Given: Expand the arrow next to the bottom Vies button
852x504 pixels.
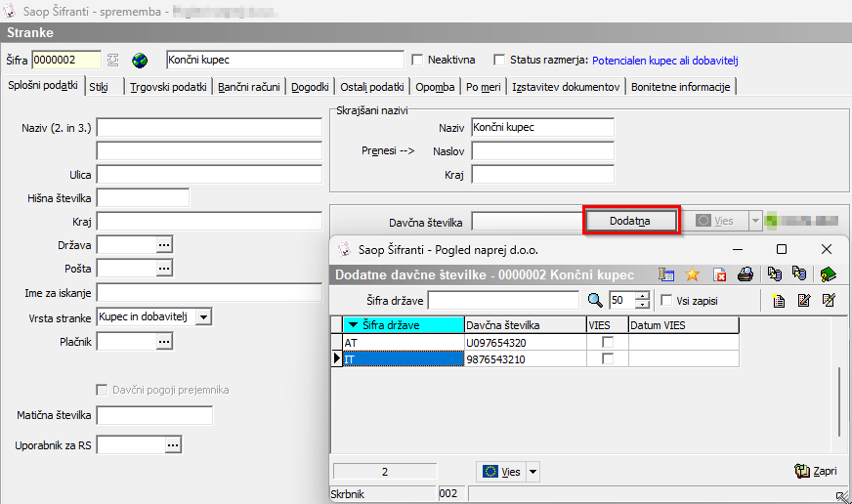Looking at the screenshot, I should tap(533, 472).
